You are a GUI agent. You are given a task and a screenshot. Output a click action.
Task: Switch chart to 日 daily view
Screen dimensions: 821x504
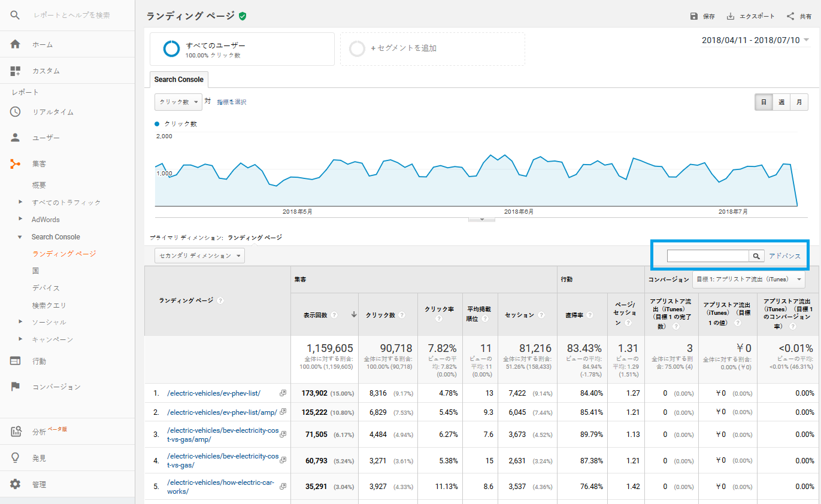[x=764, y=102]
